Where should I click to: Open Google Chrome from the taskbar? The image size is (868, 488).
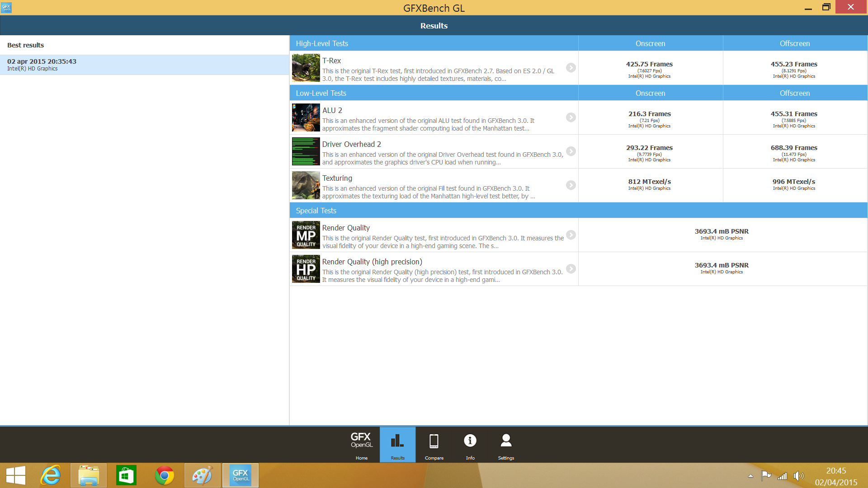pos(164,475)
